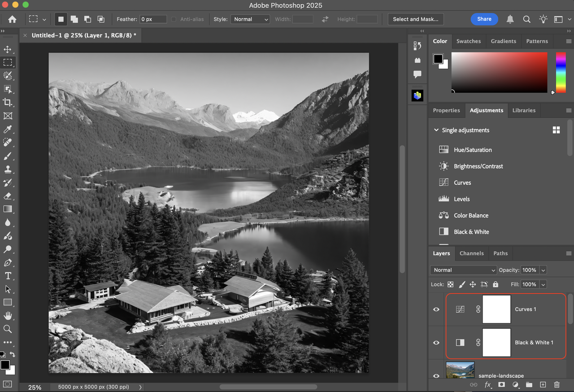Click the Share button
Screen dimensions: 574x392
tap(484, 19)
